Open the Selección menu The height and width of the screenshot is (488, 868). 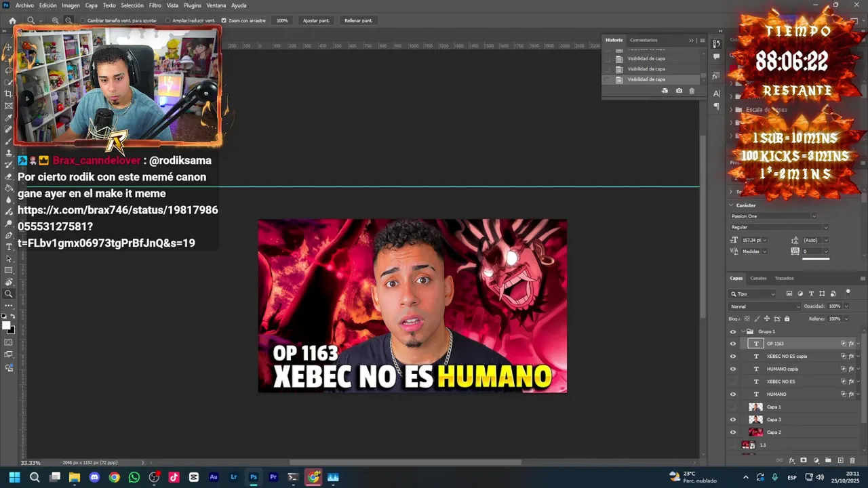click(132, 5)
